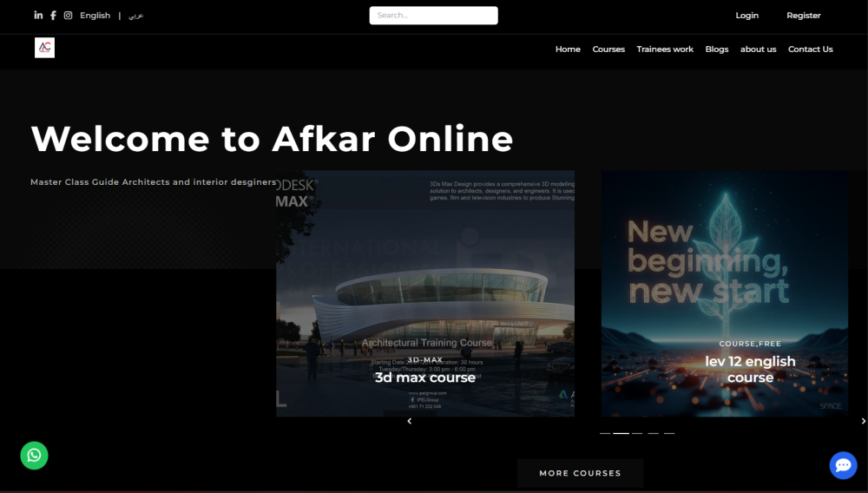868x493 pixels.
Task: Select first carousel pagination dash
Action: 605,433
